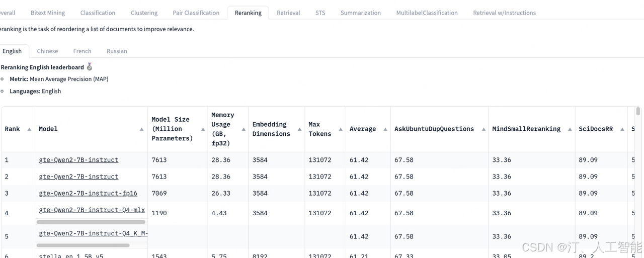
Task: Click the Languages: English line
Action: pos(35,91)
